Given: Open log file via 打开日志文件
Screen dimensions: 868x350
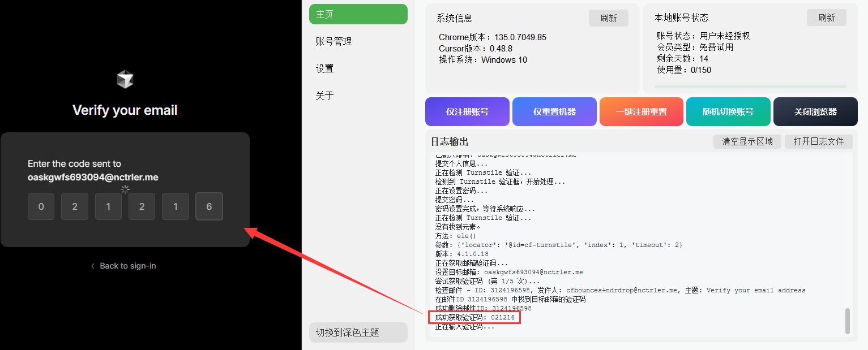Looking at the screenshot, I should click(819, 141).
